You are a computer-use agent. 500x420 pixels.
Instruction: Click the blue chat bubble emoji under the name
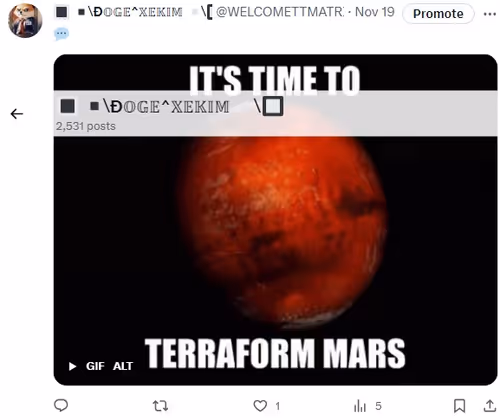click(61, 34)
